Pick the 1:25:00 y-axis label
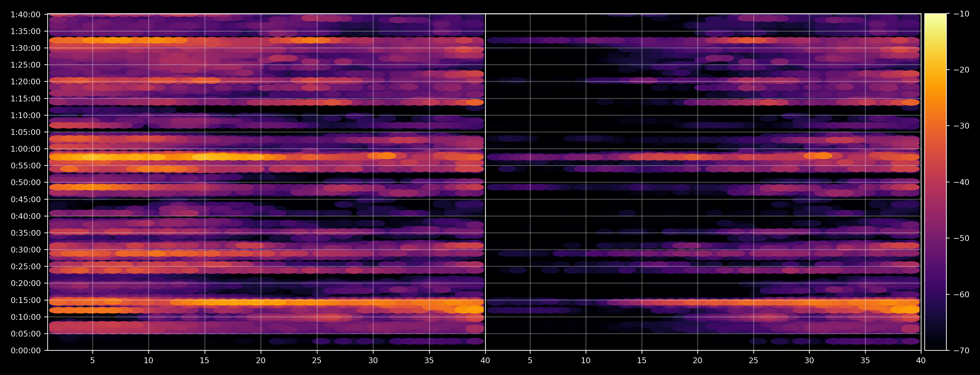 (26, 65)
